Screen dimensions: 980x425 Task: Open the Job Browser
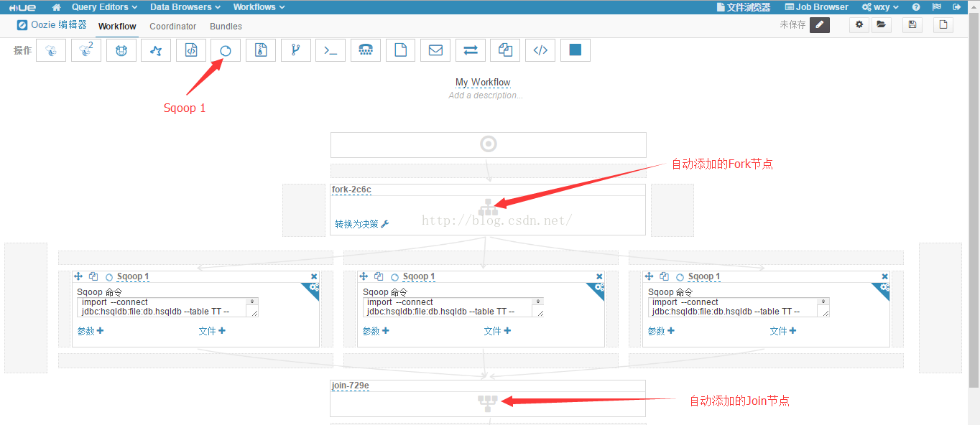tap(816, 7)
